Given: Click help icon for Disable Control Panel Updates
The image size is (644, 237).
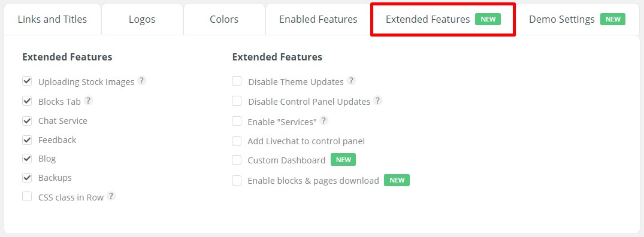Looking at the screenshot, I should [378, 100].
